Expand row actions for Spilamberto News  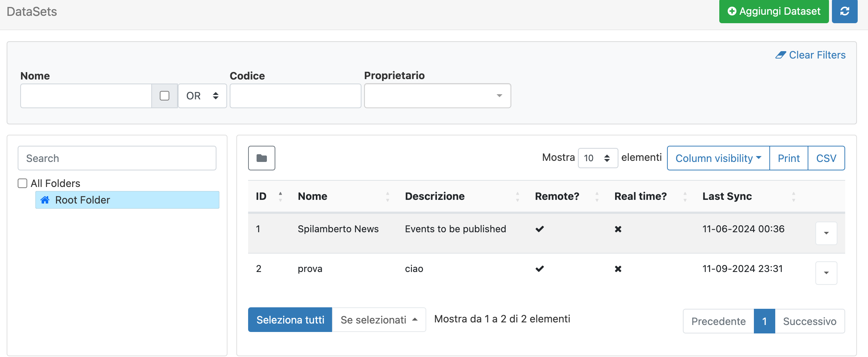click(826, 233)
